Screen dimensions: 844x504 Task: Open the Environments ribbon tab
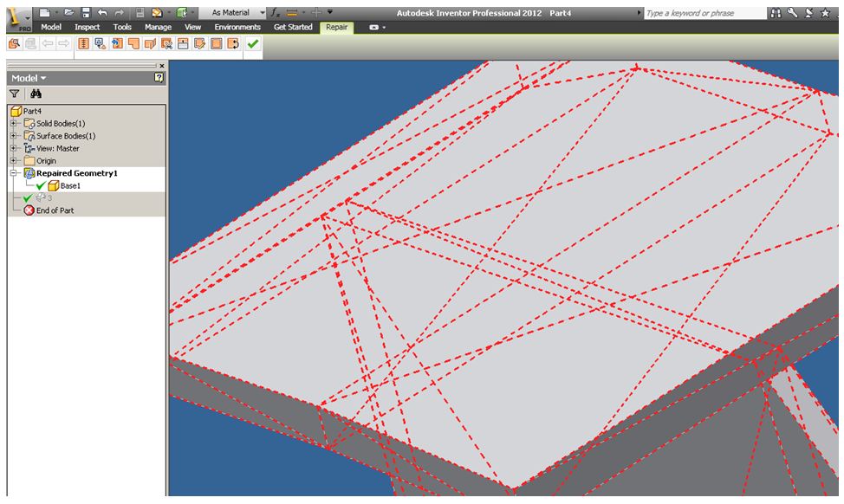pos(237,27)
